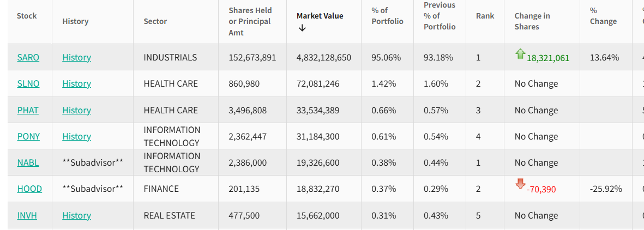Click the sort arrow under Market Value

click(x=302, y=28)
